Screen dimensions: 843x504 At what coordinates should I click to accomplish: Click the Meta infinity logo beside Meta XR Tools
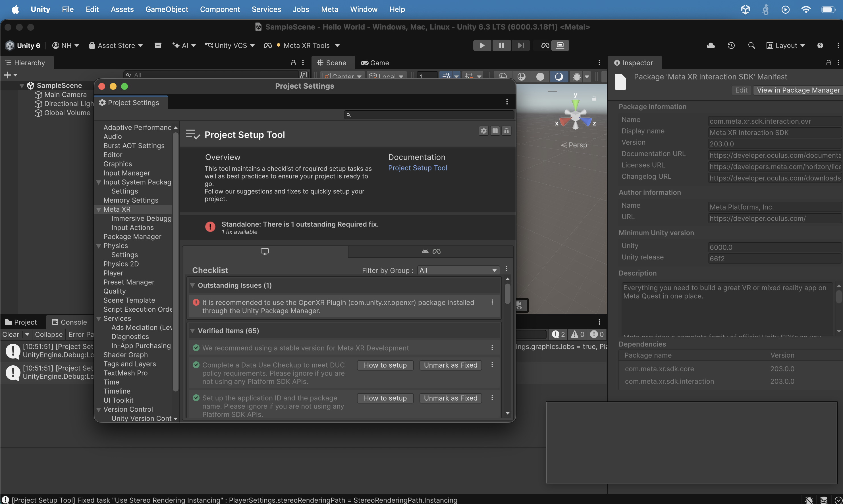[x=268, y=45]
